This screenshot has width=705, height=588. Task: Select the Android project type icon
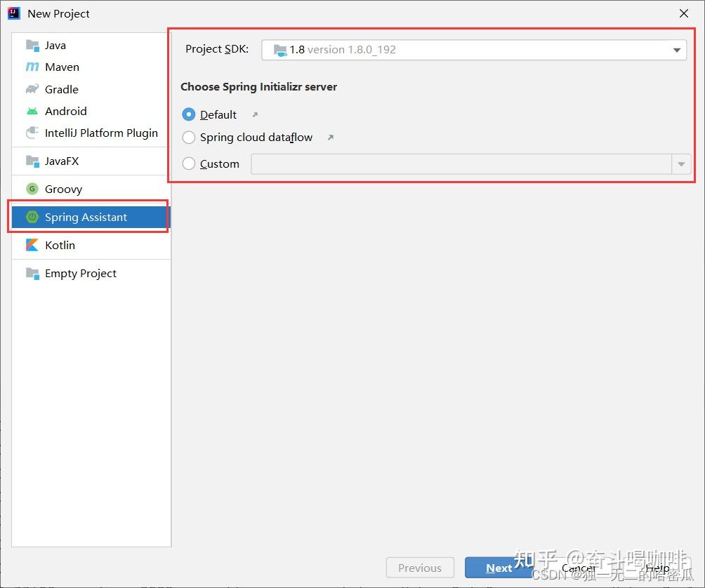point(32,111)
